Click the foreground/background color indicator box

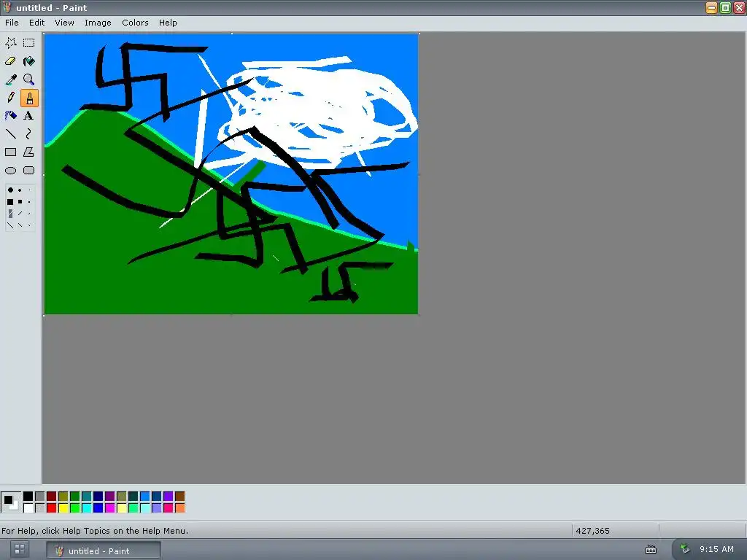coord(11,502)
